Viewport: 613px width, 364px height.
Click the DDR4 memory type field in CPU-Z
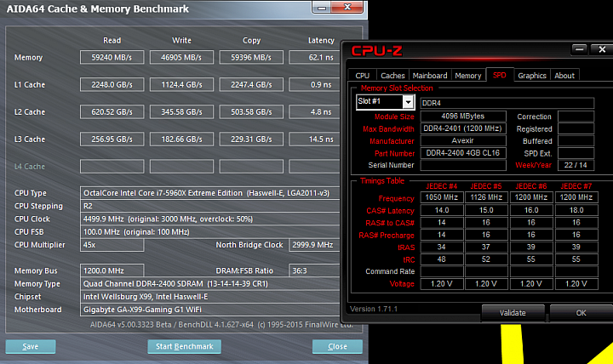[507, 103]
